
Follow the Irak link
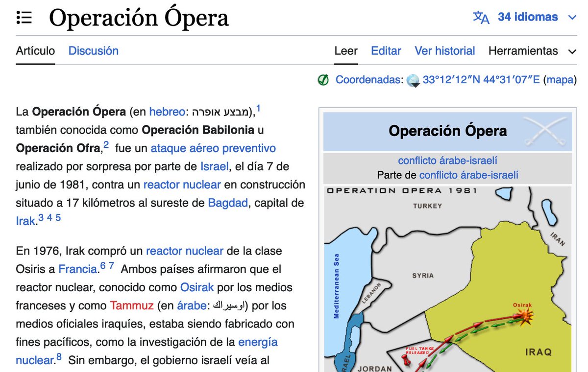25,221
